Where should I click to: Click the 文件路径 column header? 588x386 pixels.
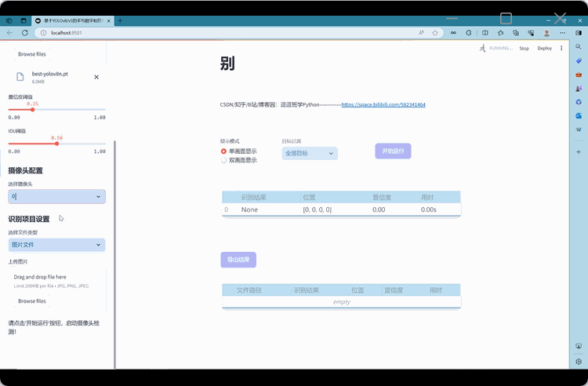coord(249,290)
